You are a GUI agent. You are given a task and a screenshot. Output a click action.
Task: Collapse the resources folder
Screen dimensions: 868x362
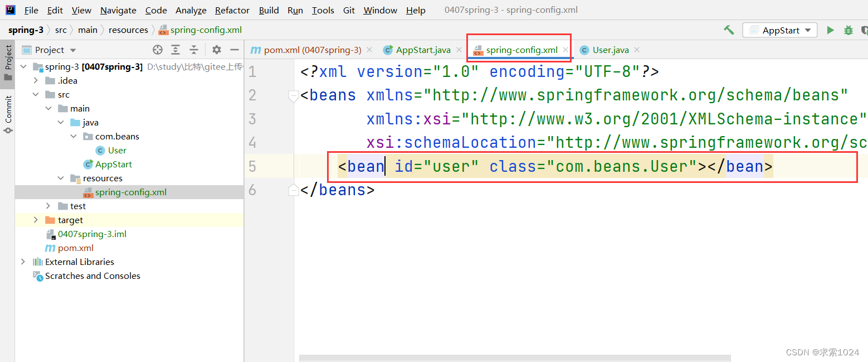[61, 178]
